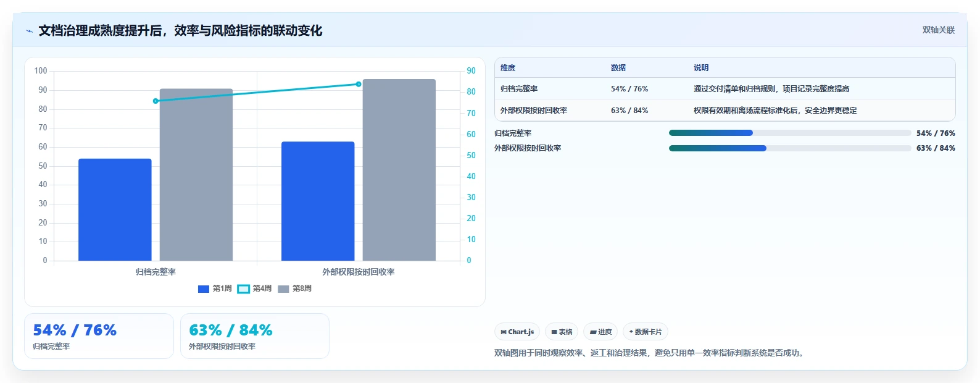Click the 双轴关联 label in the header
This screenshot has height=383, width=980.
tap(938, 30)
